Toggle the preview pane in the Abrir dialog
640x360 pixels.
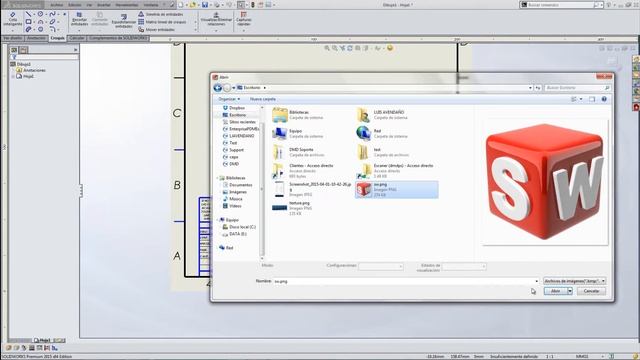592,99
